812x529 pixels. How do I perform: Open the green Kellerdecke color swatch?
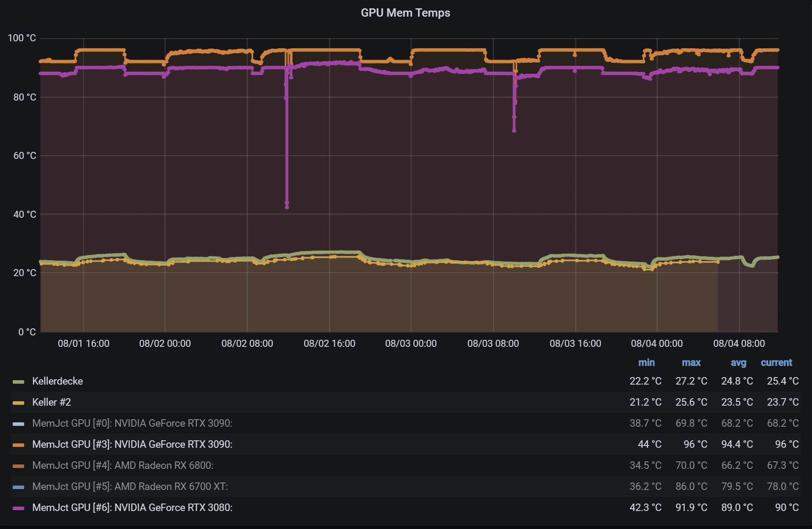pyautogui.click(x=18, y=381)
